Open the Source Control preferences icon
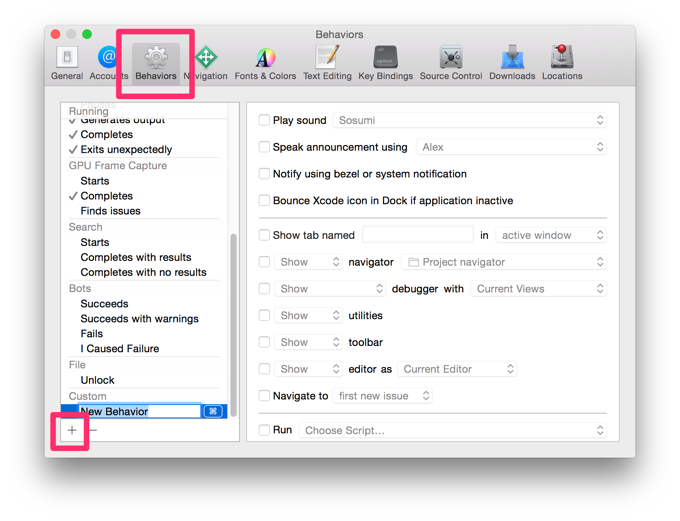 click(x=451, y=57)
